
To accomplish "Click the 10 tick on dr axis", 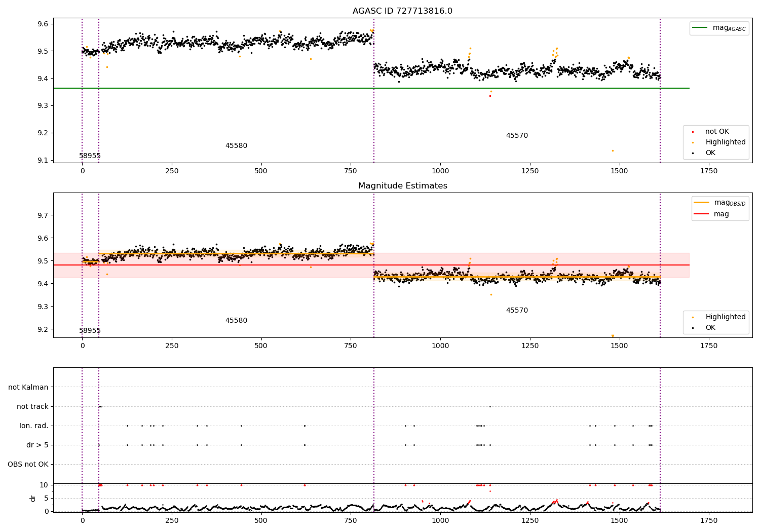I will [x=44, y=485].
